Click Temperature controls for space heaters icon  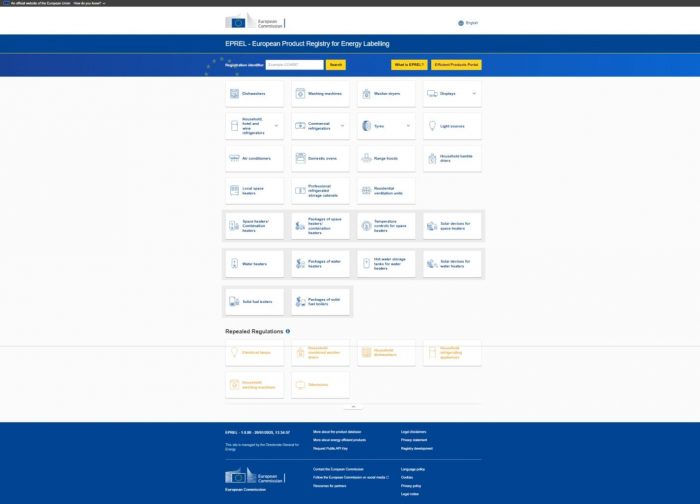(366, 226)
